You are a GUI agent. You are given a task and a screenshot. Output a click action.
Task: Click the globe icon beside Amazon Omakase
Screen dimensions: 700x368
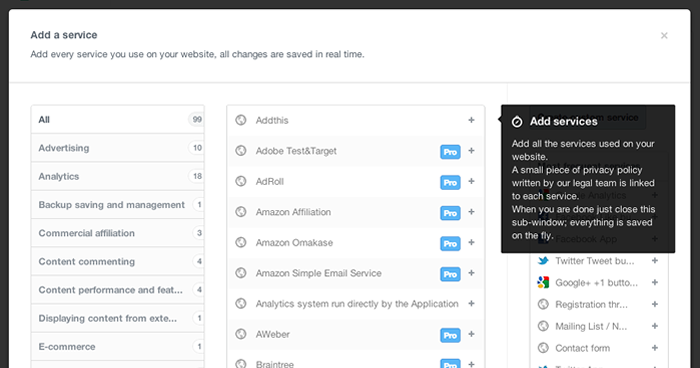[241, 243]
